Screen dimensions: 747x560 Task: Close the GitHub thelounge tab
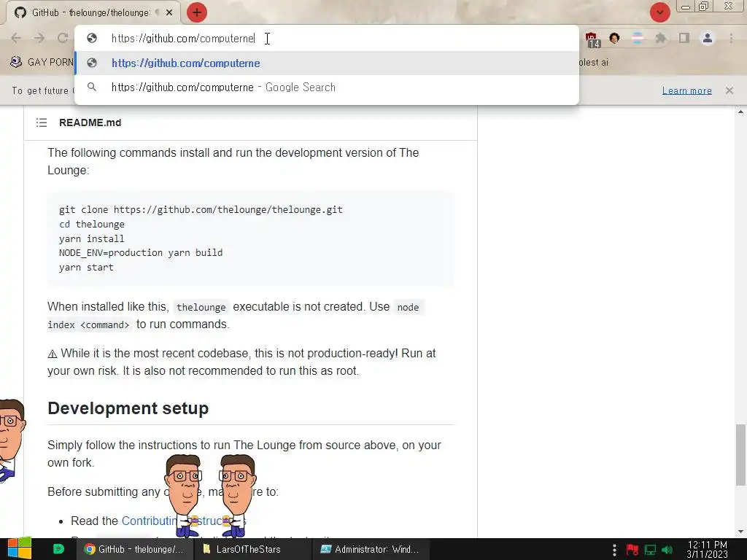[x=169, y=12]
